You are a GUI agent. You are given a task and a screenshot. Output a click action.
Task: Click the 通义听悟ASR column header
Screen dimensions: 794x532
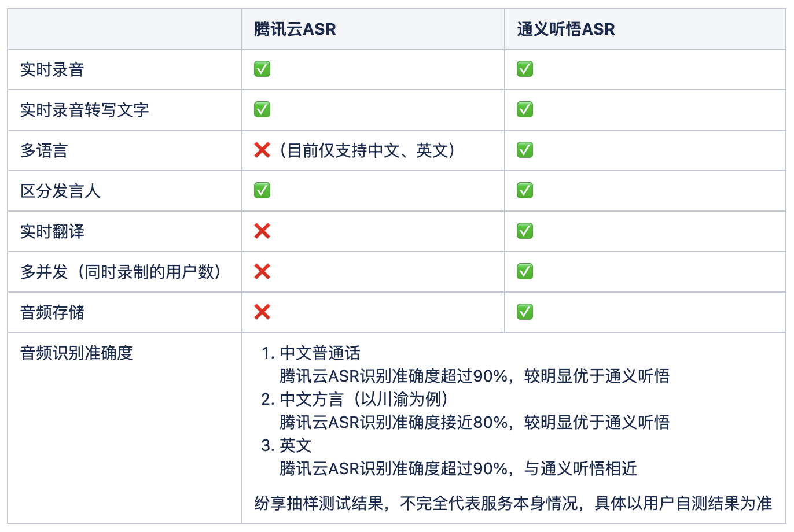[565, 29]
